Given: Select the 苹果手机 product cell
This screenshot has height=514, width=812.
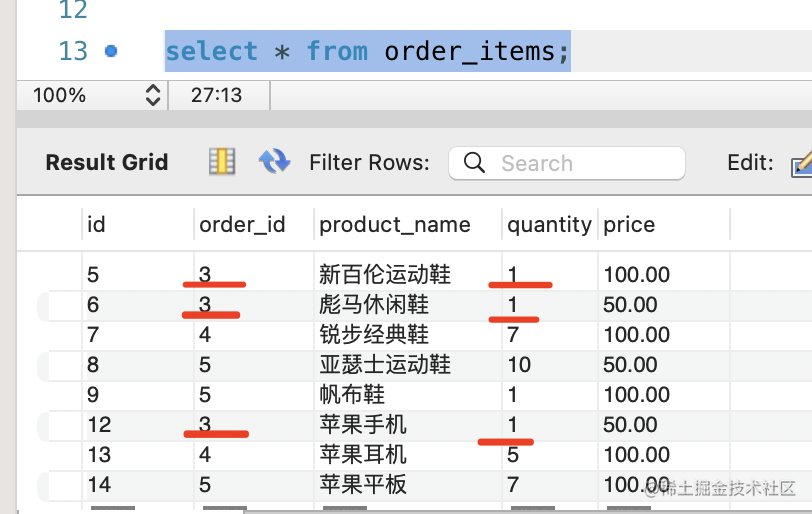Looking at the screenshot, I should pyautogui.click(x=363, y=425).
